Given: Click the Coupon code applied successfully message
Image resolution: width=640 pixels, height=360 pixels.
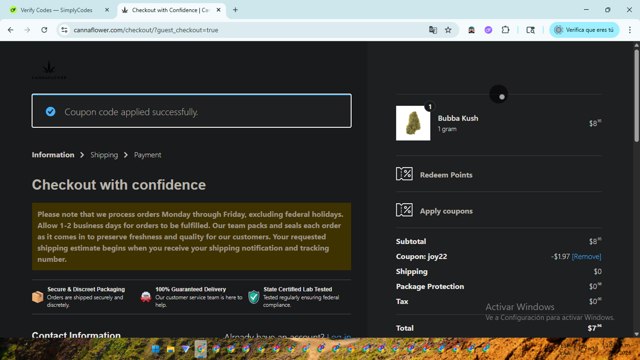Looking at the screenshot, I should pos(131,112).
